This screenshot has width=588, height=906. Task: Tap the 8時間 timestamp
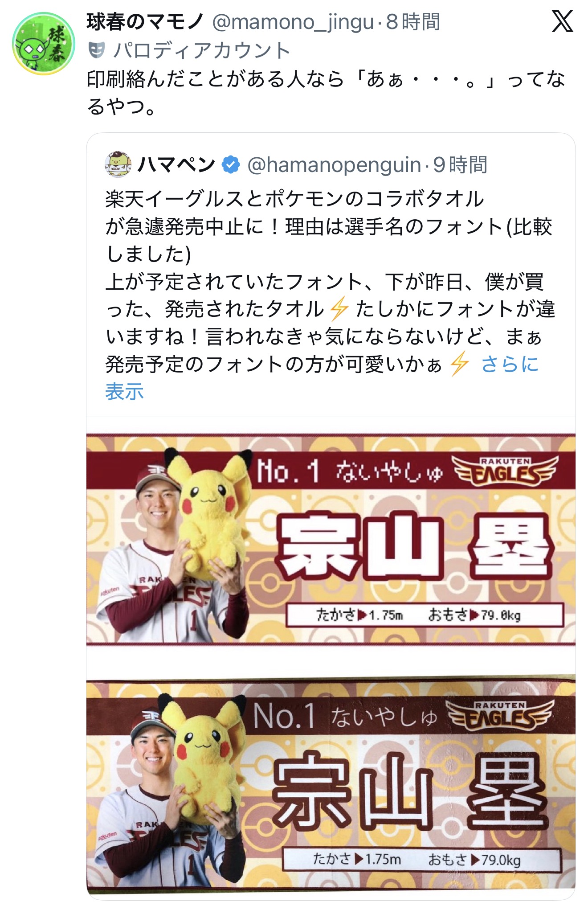pos(413,22)
